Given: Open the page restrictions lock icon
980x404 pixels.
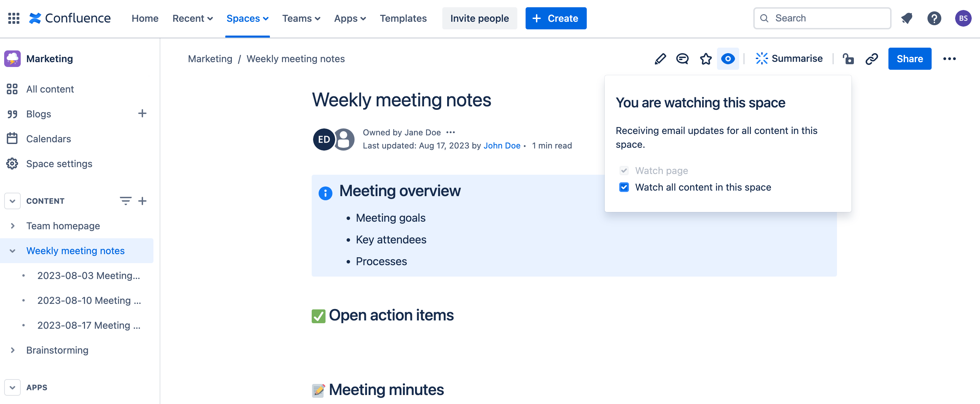Looking at the screenshot, I should pyautogui.click(x=848, y=59).
